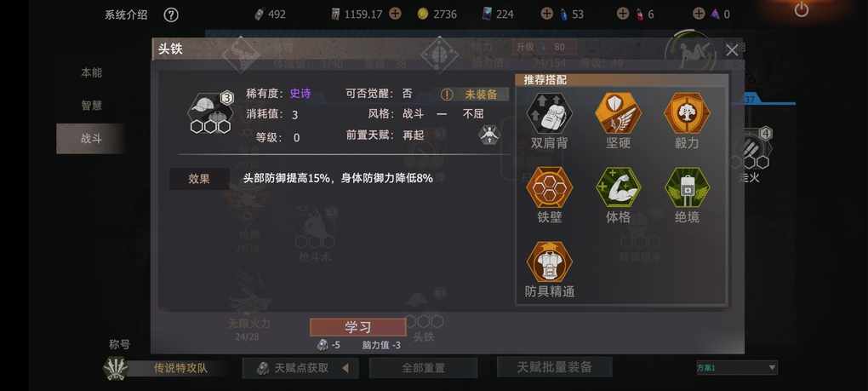The height and width of the screenshot is (391, 868).
Task: Select the 双肩背 recommended talent icon
Action: coord(549,113)
